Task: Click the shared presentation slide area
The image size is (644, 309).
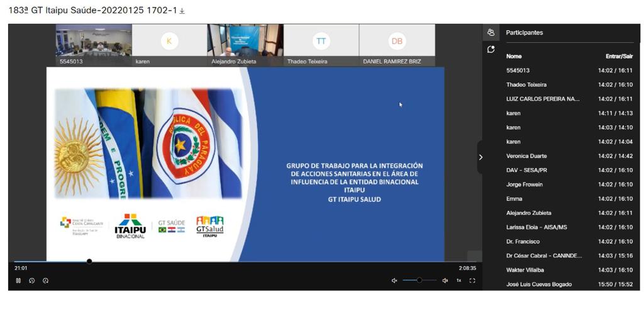Action: tap(245, 164)
